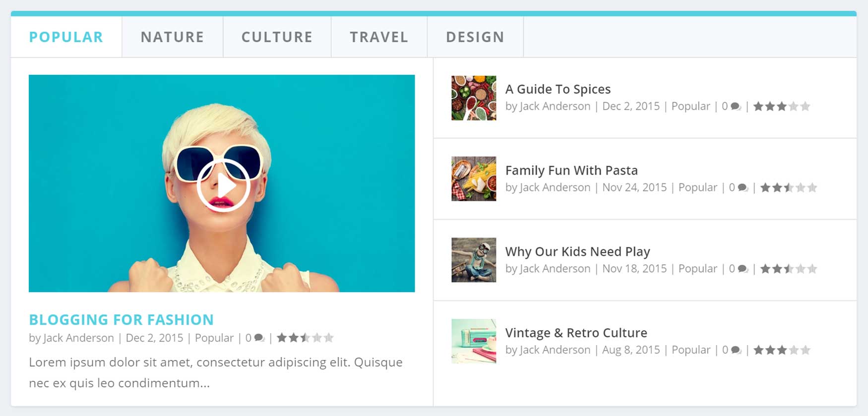Open the Vintage & Retro Culture thumbnail

tap(474, 341)
